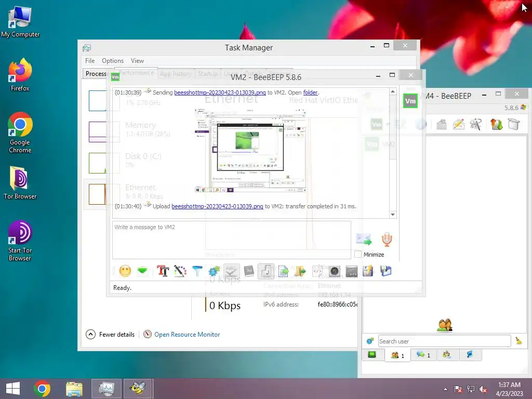
Task: Open the groups tab in BeeBEEP
Action: 447,354
